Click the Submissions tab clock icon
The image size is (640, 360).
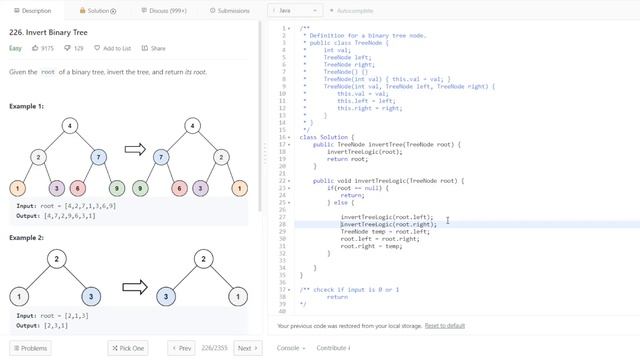point(212,11)
